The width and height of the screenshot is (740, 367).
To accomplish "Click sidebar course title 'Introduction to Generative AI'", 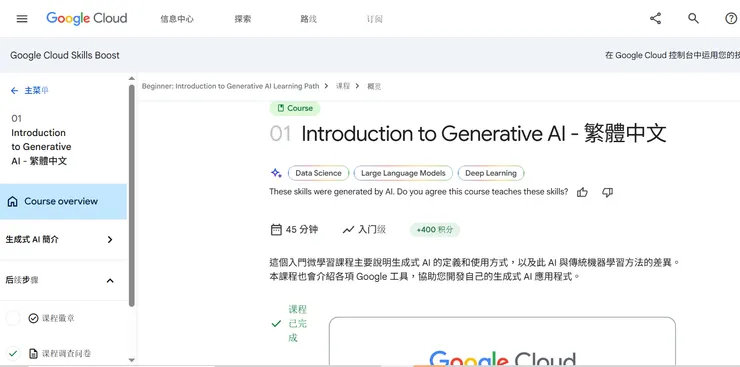I will coord(41,147).
